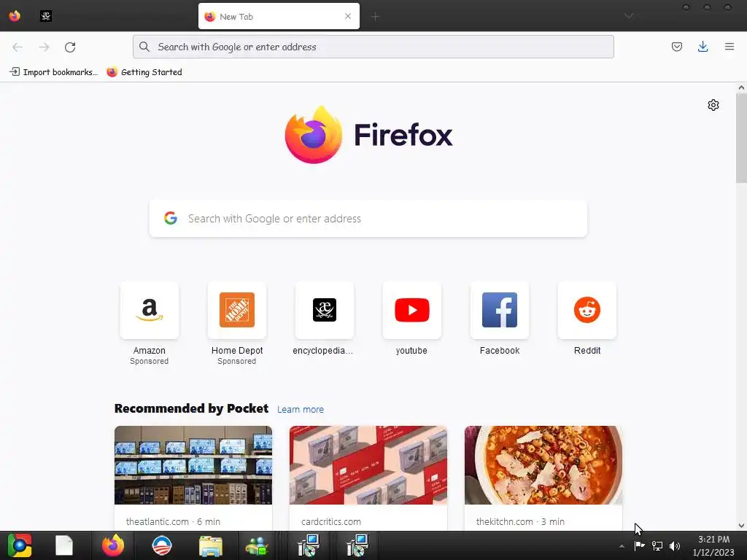
Task: Open first network installer taskbar icon
Action: pyautogui.click(x=309, y=545)
